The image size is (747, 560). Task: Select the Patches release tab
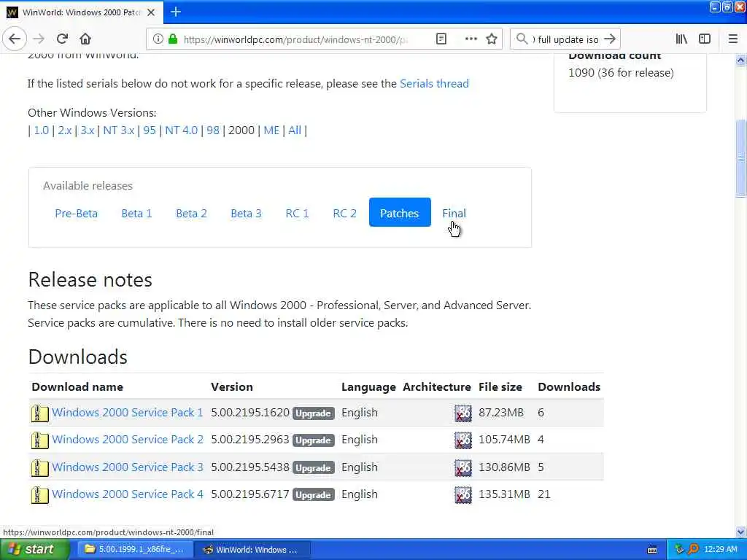400,212
